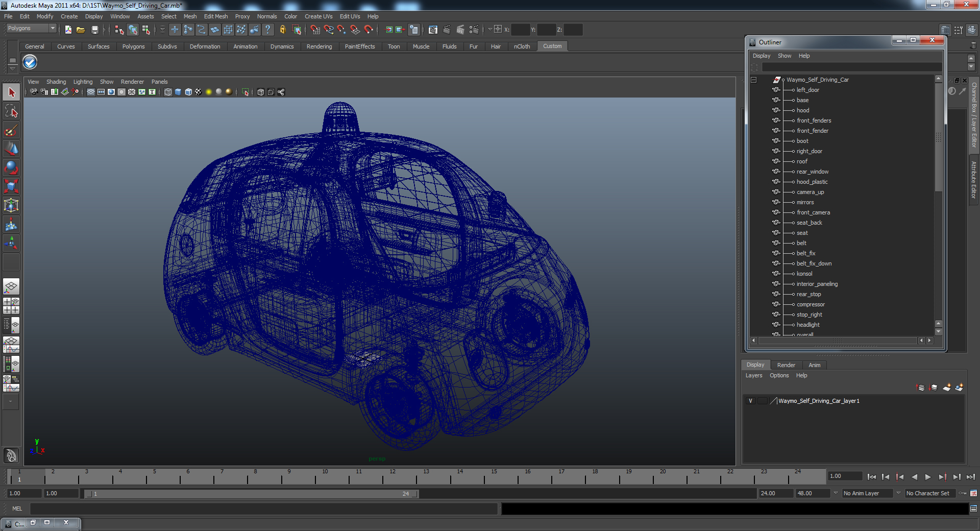Screen dimensions: 980x531
Task: Go to start of playback range
Action: coord(871,477)
